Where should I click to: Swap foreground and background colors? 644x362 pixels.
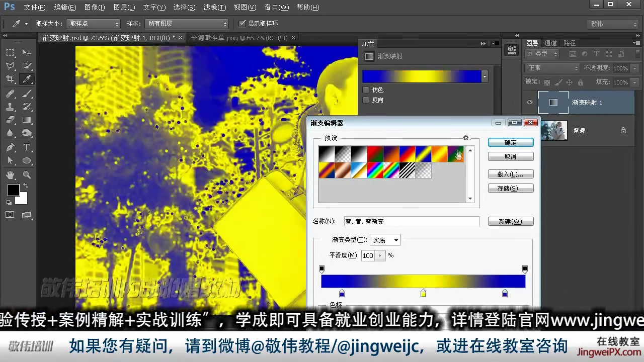(x=25, y=186)
